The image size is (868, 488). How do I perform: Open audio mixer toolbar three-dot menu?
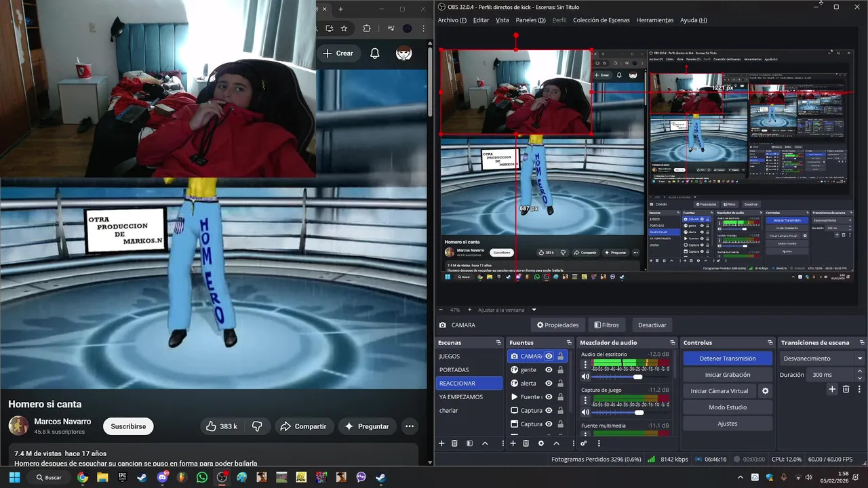[x=598, y=443]
